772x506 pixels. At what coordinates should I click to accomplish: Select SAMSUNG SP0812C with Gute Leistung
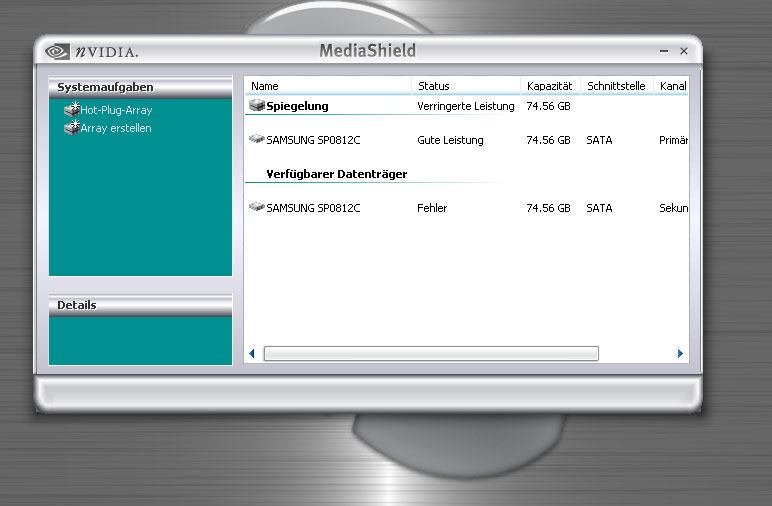point(466,140)
